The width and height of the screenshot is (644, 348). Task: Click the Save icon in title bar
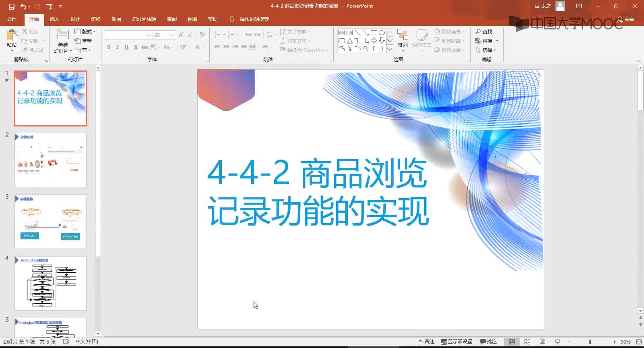pos(12,6)
